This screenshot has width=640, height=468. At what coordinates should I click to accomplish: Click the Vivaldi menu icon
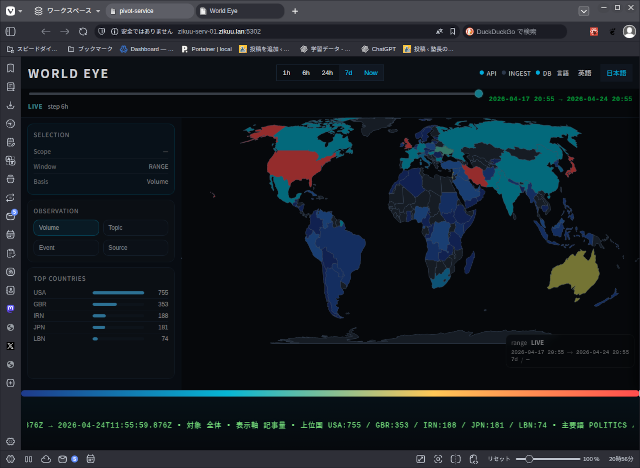pos(10,10)
